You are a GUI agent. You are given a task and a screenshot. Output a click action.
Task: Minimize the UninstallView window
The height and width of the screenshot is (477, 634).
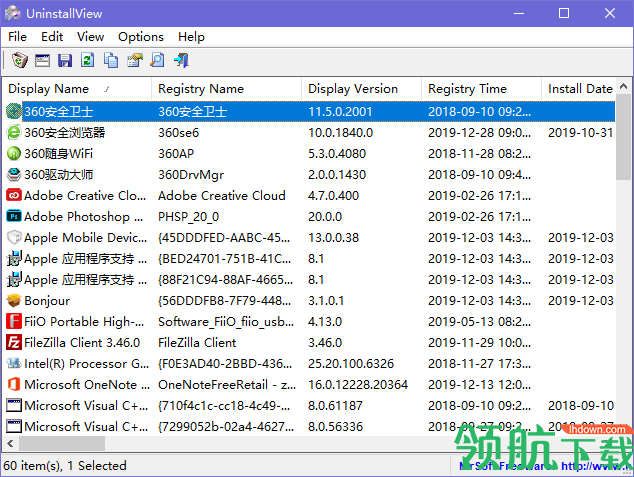(x=519, y=13)
